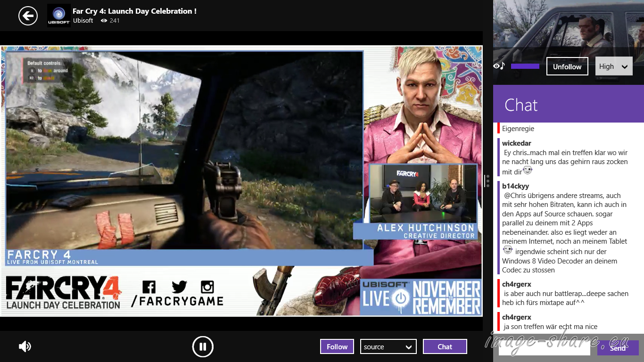Click the purple volume bar
The height and width of the screenshot is (362, 644).
click(x=525, y=66)
